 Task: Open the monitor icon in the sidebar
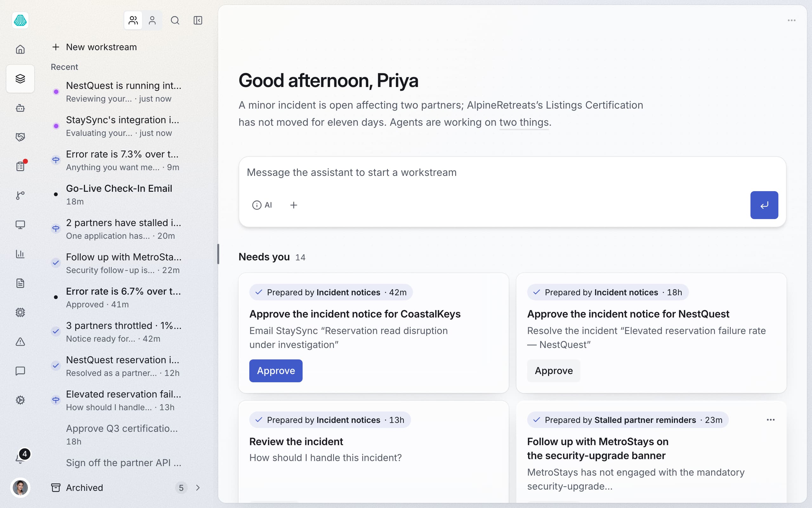[20, 225]
